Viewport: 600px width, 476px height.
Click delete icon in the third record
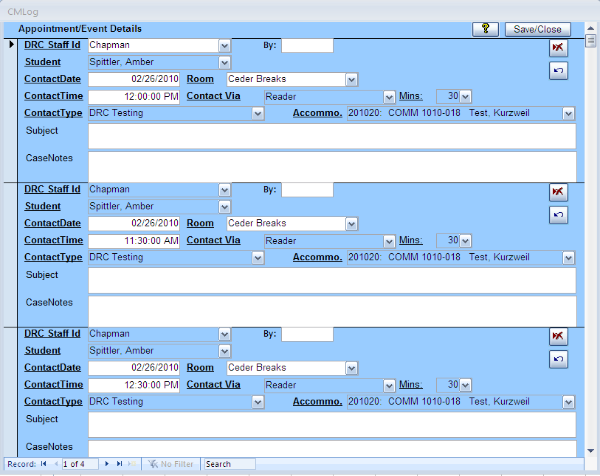coord(558,336)
